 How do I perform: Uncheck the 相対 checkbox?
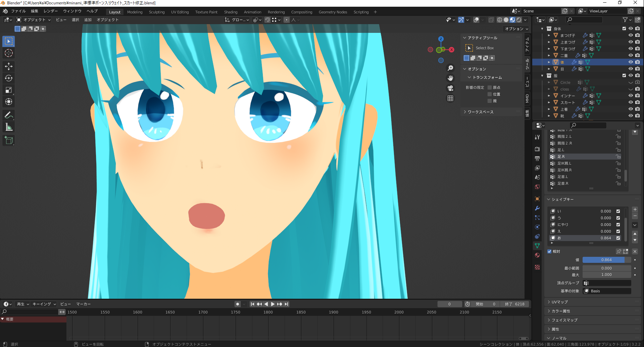(x=549, y=251)
